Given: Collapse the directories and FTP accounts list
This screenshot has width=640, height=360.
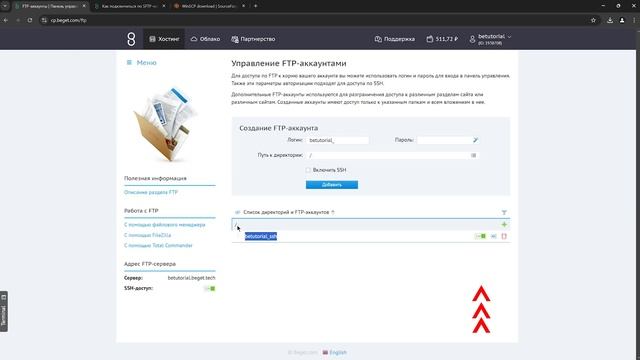Looking at the screenshot, I should point(238,212).
